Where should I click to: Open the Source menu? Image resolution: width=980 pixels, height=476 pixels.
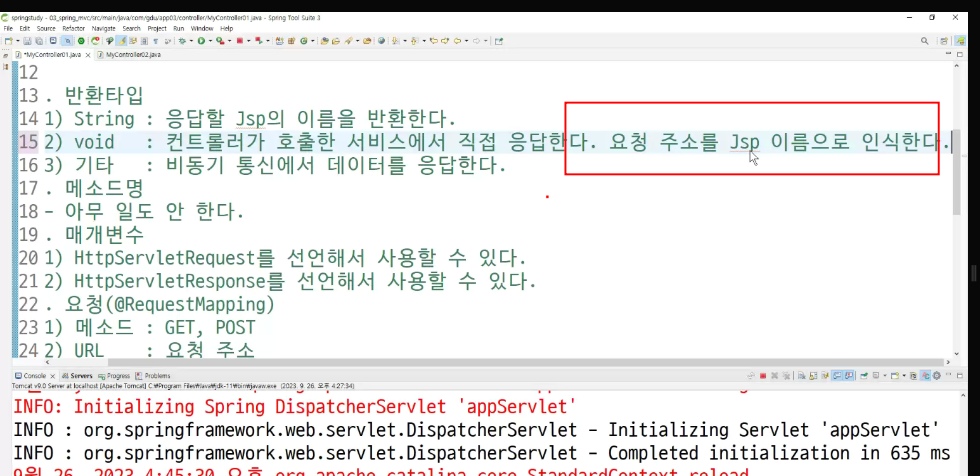point(46,29)
